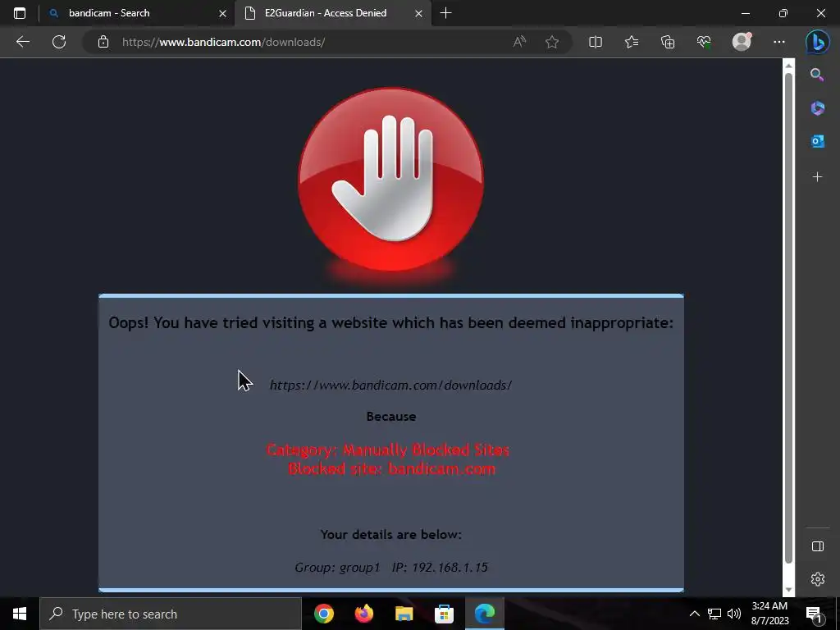Screen dimensions: 840x630
Task: Open Collections panel
Action: coord(668,42)
